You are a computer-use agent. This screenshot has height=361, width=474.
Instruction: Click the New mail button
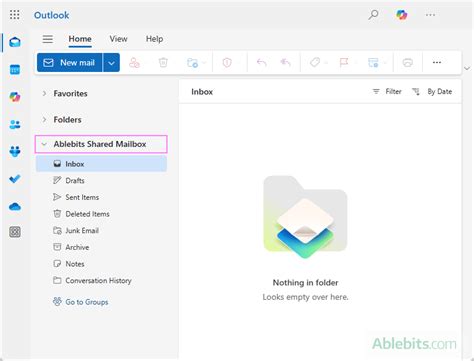[x=69, y=62]
